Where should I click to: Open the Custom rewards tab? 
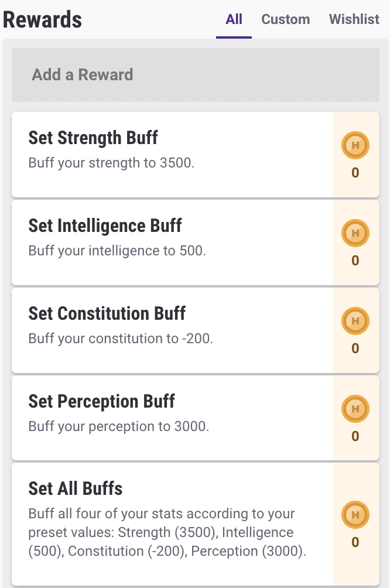pyautogui.click(x=286, y=19)
